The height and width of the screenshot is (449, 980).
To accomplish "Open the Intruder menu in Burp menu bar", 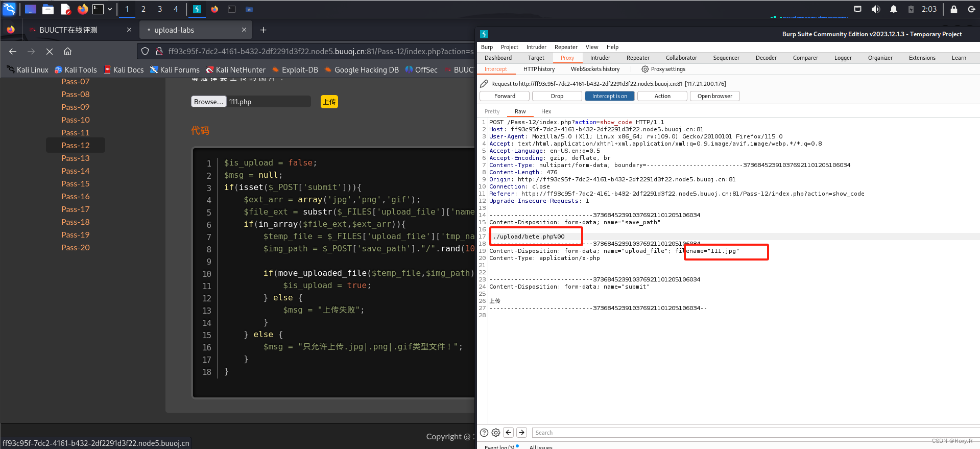I will 536,47.
